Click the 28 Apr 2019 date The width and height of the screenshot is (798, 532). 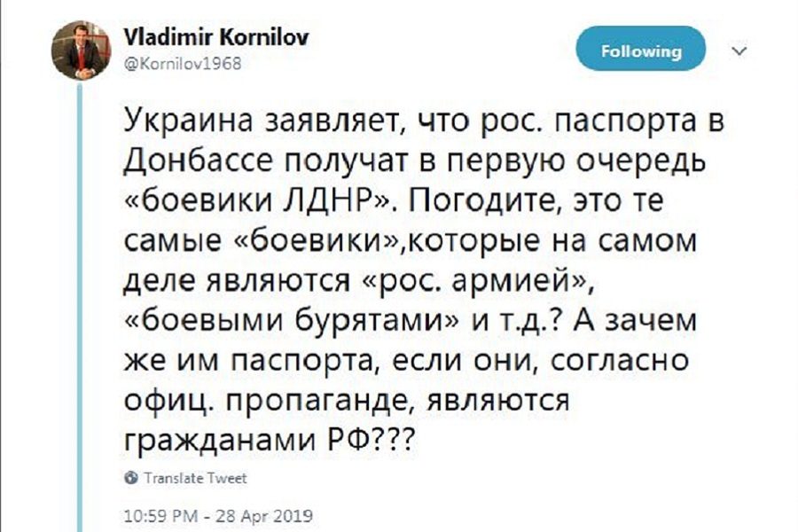click(x=264, y=516)
